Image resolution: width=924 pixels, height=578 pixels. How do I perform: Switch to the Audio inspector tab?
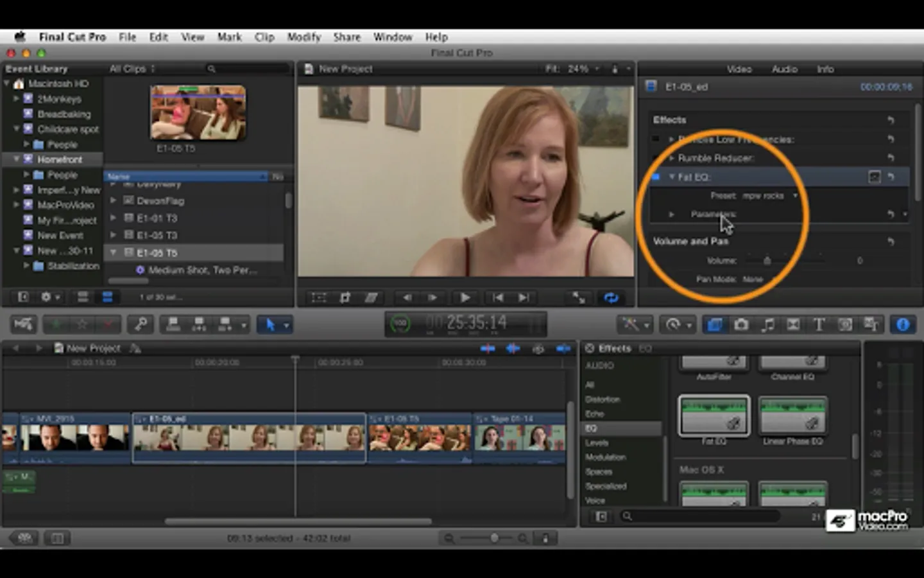(784, 69)
